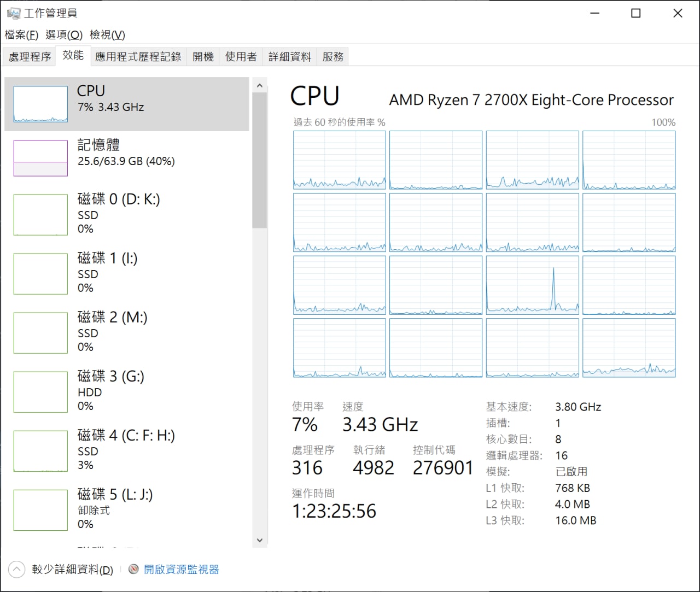This screenshot has height=592, width=700.
Task: Click the sidebar scroll up arrow
Action: point(260,85)
